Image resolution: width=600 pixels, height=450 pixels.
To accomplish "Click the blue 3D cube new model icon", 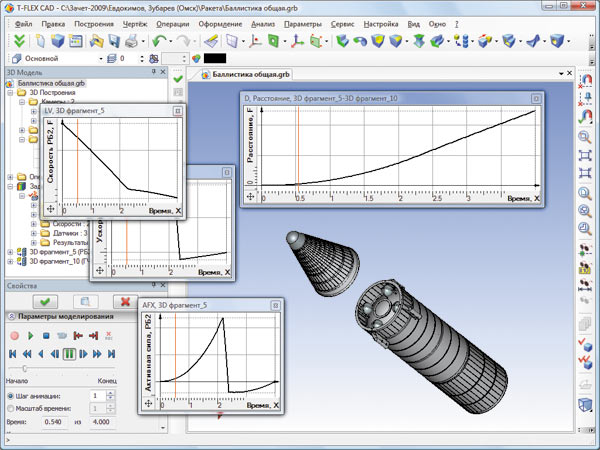I will [x=58, y=41].
